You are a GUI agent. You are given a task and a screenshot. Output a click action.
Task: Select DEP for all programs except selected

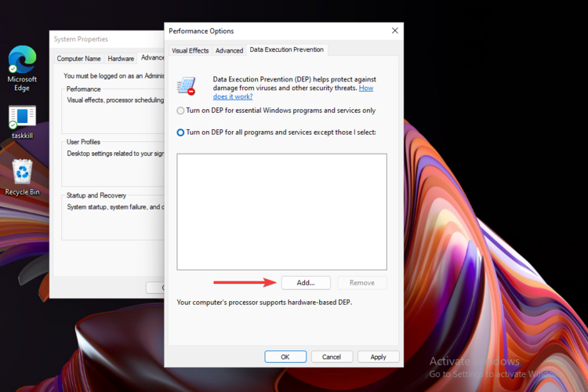point(181,132)
